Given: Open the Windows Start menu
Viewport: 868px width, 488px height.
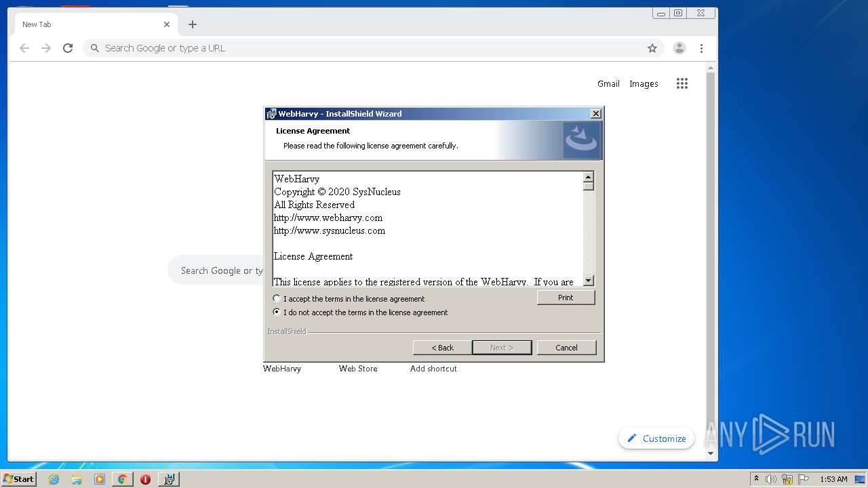Looking at the screenshot, I should [19, 479].
